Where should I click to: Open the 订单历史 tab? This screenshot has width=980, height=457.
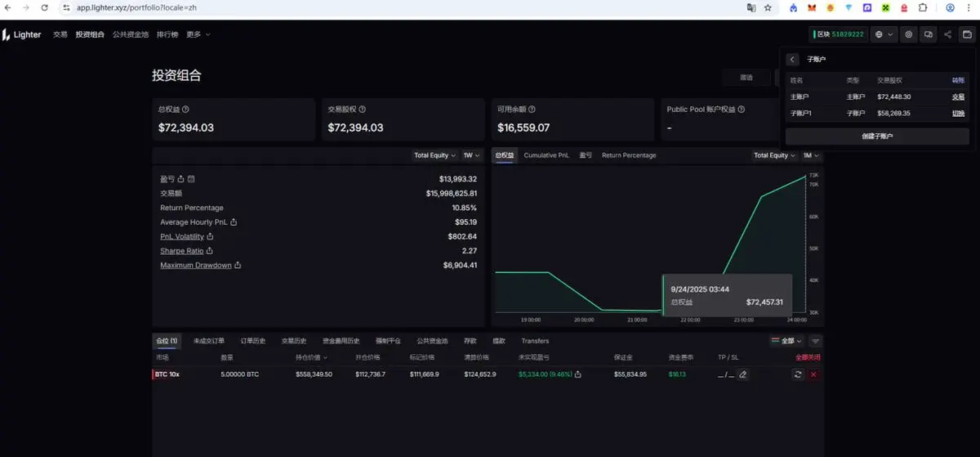click(x=252, y=341)
